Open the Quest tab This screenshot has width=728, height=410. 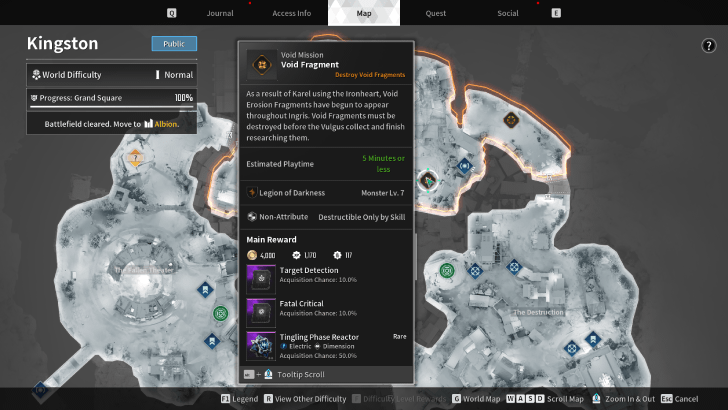[x=436, y=13]
